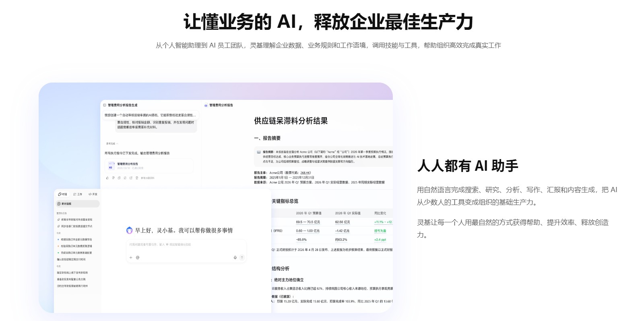The height and width of the screenshot is (321, 644).
Task: Click the heading 供应链呆滞料分析结果
Action: click(291, 121)
